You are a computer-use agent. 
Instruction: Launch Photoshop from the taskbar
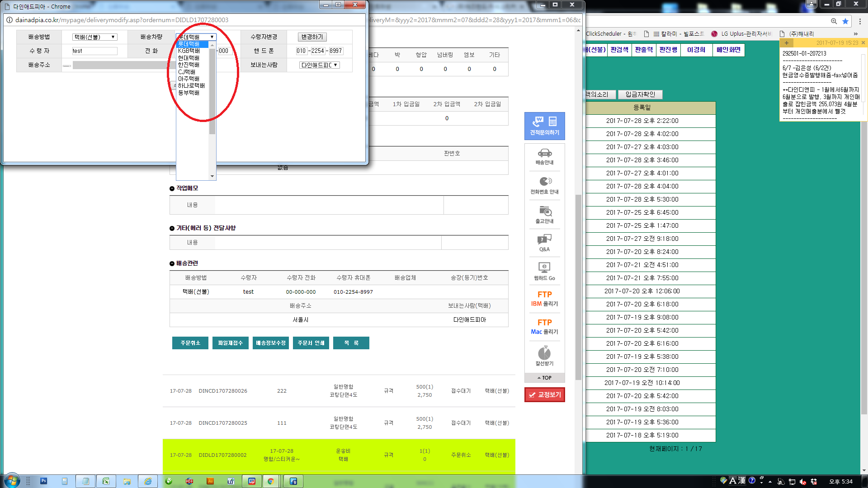click(43, 481)
